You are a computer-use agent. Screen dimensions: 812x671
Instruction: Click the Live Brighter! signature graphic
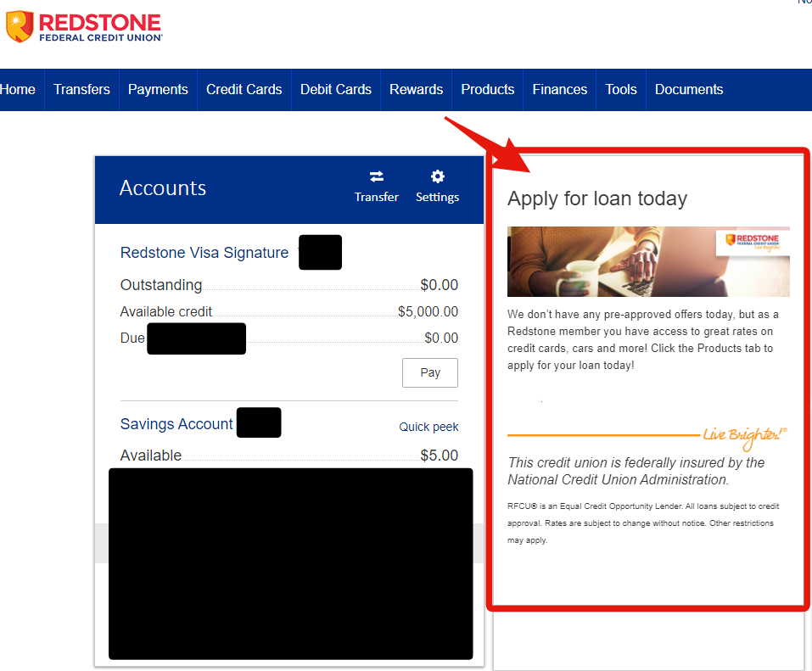(743, 433)
